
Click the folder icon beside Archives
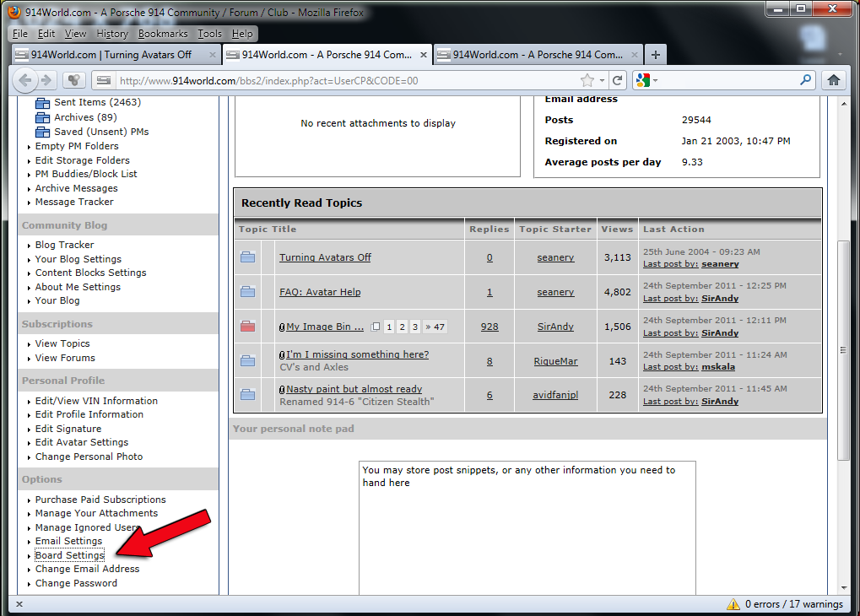pyautogui.click(x=42, y=117)
